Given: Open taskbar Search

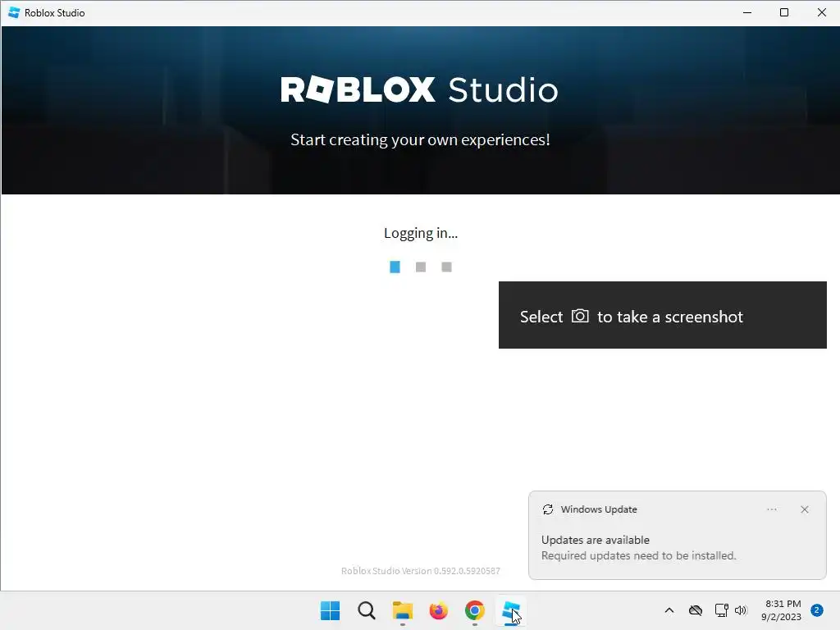Looking at the screenshot, I should [x=367, y=610].
